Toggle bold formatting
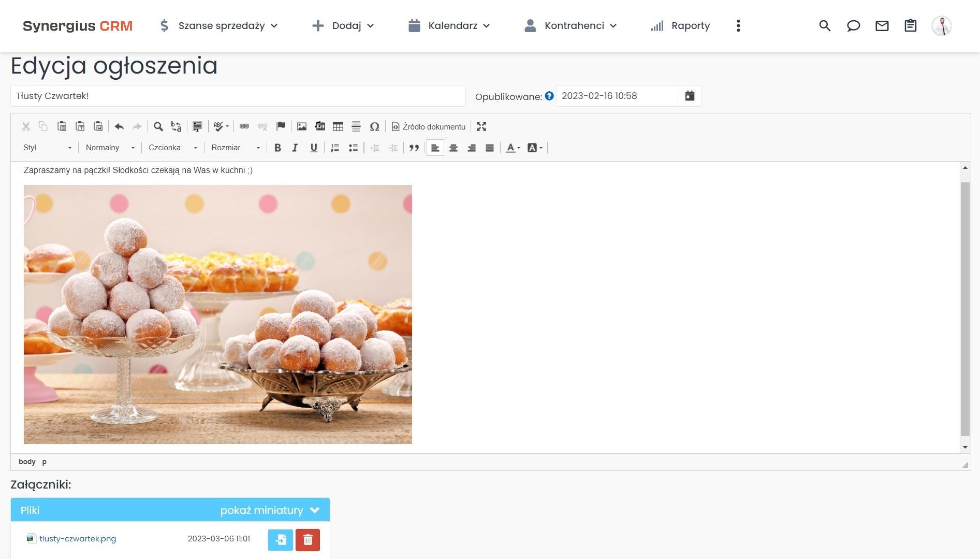 pyautogui.click(x=277, y=148)
